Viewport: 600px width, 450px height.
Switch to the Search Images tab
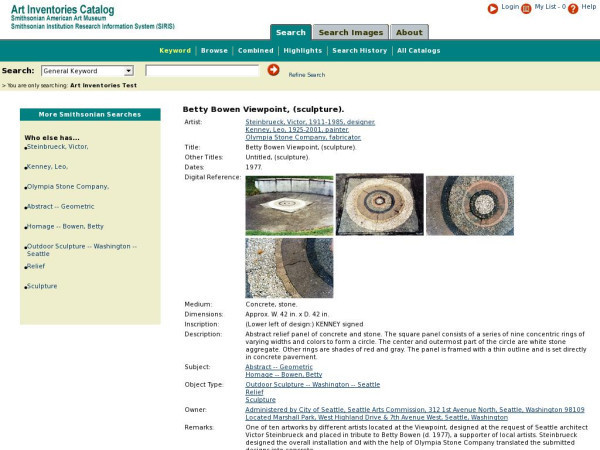pos(351,32)
